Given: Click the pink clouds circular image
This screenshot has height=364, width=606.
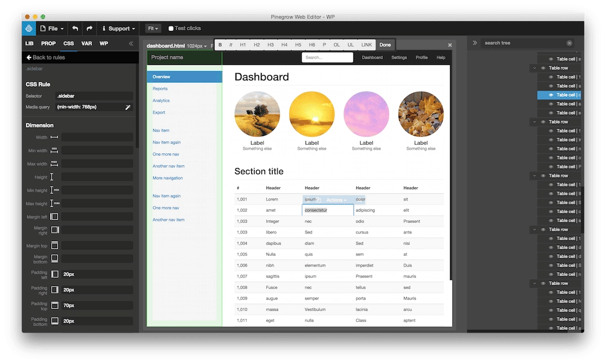Looking at the screenshot, I should [x=366, y=114].
